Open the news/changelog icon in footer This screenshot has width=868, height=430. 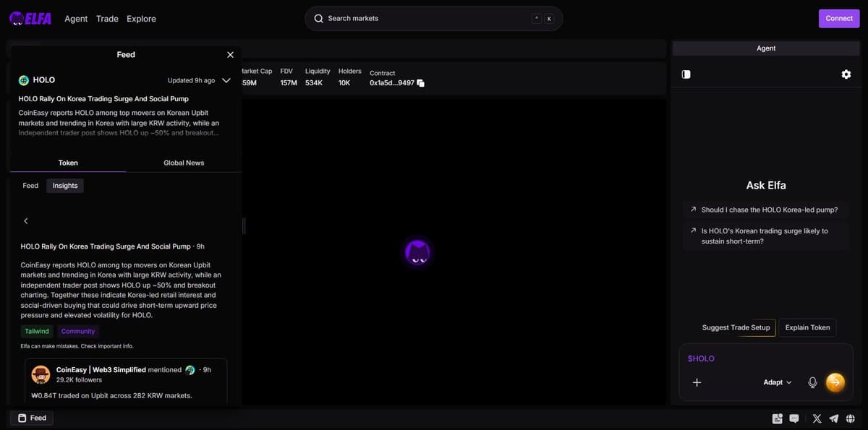(x=778, y=418)
